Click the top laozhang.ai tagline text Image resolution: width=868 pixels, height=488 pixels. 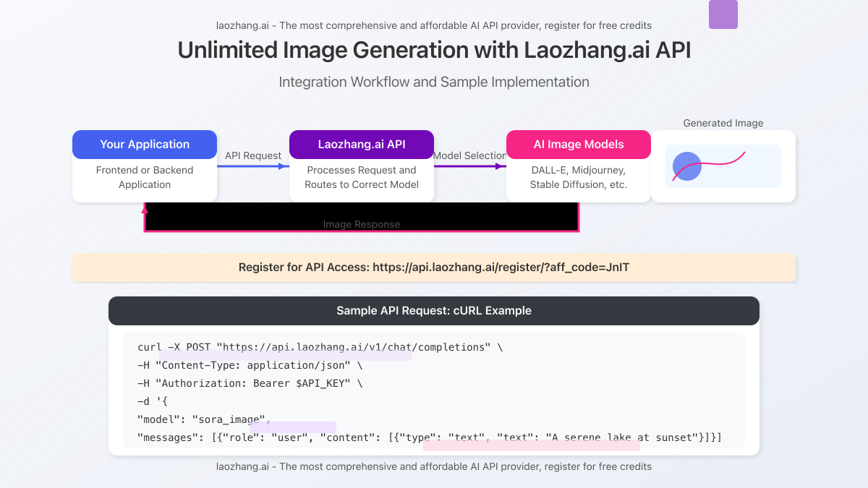coord(434,25)
